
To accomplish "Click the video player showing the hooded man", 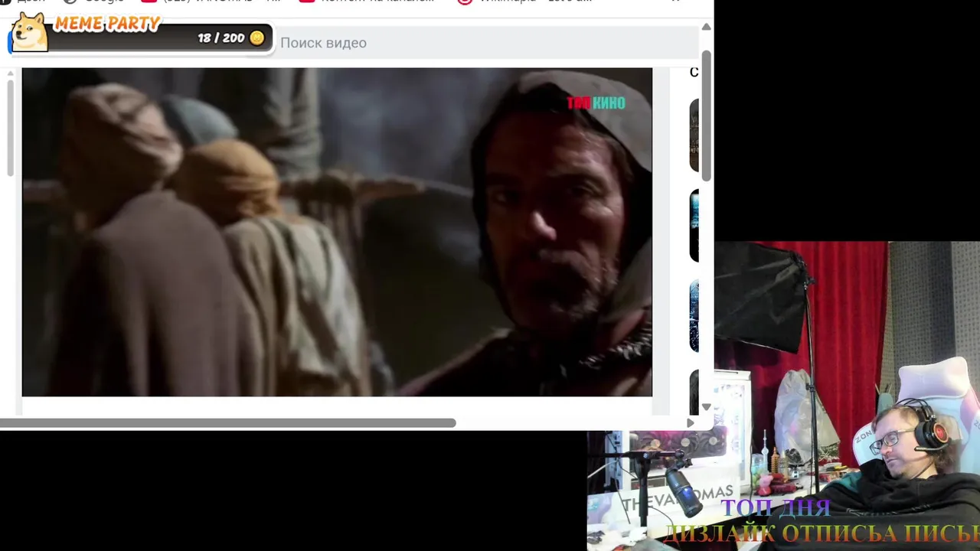I will [x=337, y=232].
